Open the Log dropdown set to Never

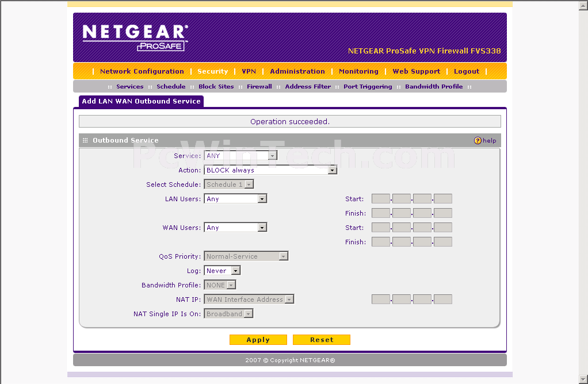(222, 271)
